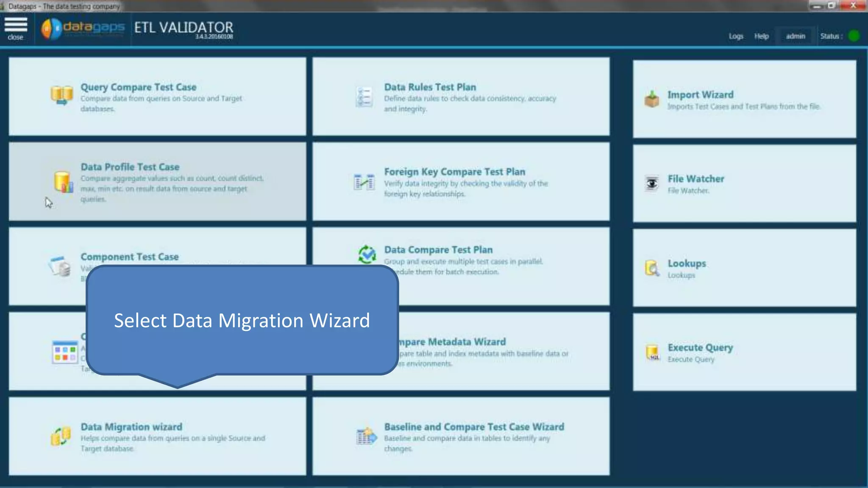This screenshot has height=488, width=868.
Task: Open the Import Wizard title
Action: point(701,94)
